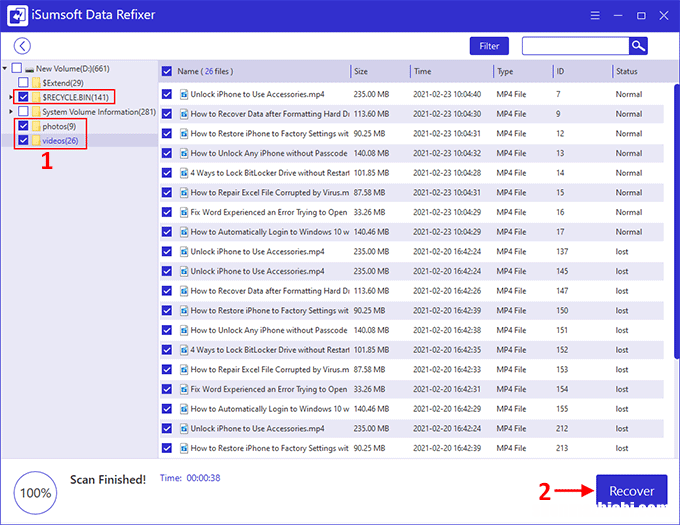Click the $Extend folder icon

pos(36,82)
